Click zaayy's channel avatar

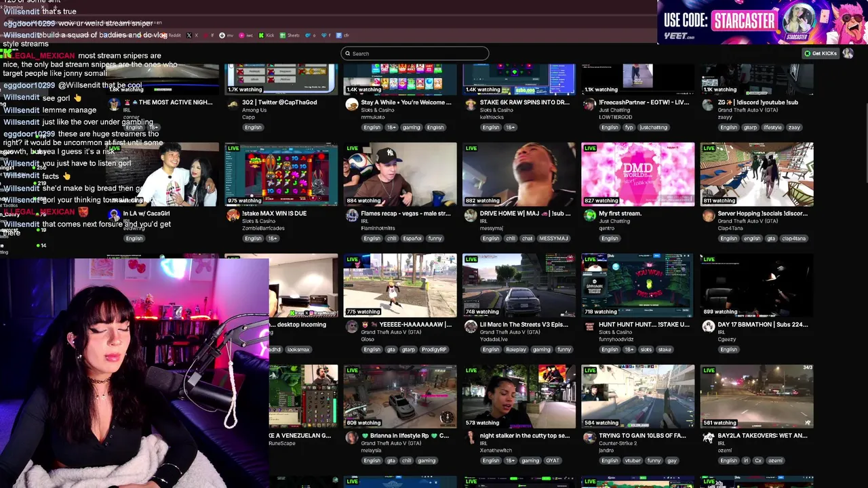708,104
